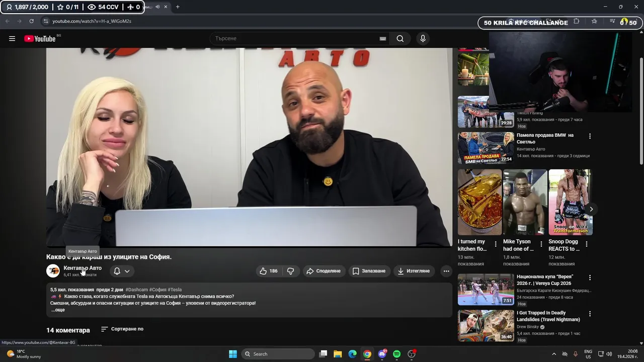
Task: Open Chrome from the taskbar
Action: pos(367,354)
